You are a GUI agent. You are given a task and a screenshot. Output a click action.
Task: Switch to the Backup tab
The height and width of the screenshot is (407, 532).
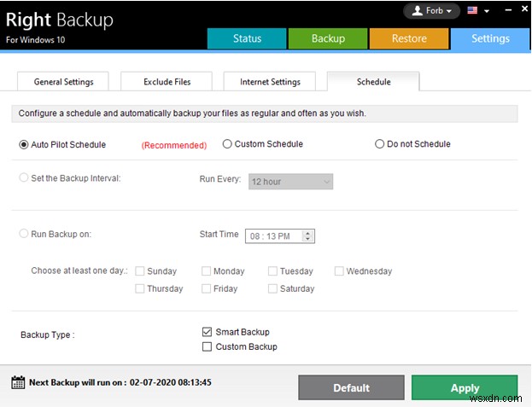point(328,38)
